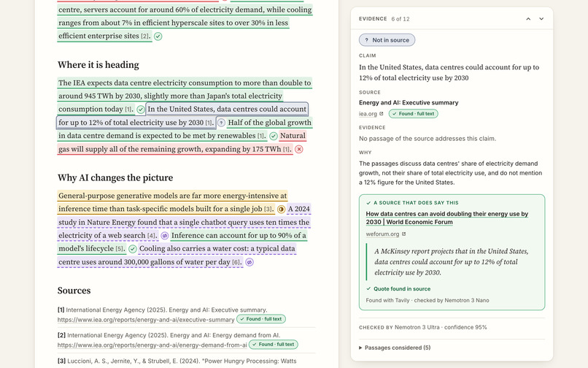Screen dimensions: 588x368
Task: Click 'No passage of the source addresses this claim'
Action: pyautogui.click(x=427, y=139)
